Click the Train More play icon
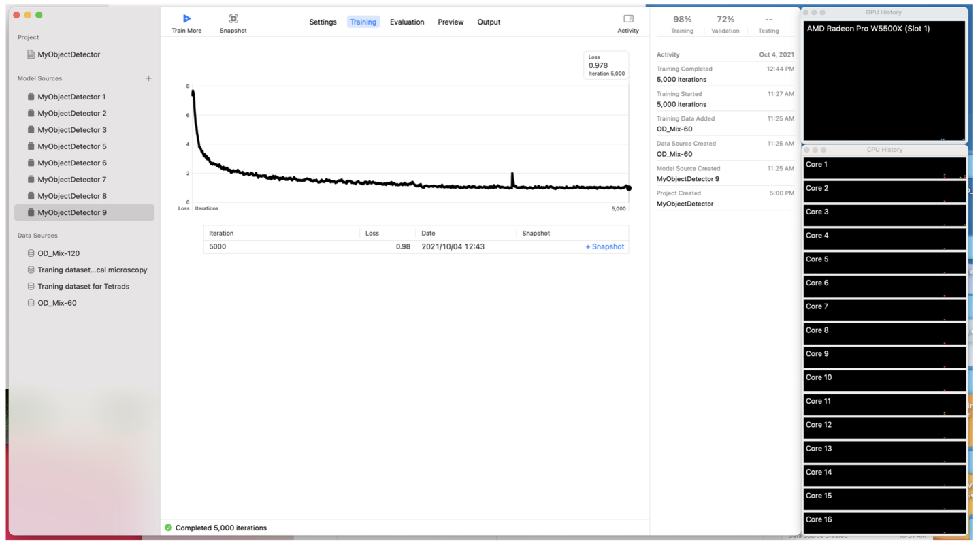 click(186, 19)
